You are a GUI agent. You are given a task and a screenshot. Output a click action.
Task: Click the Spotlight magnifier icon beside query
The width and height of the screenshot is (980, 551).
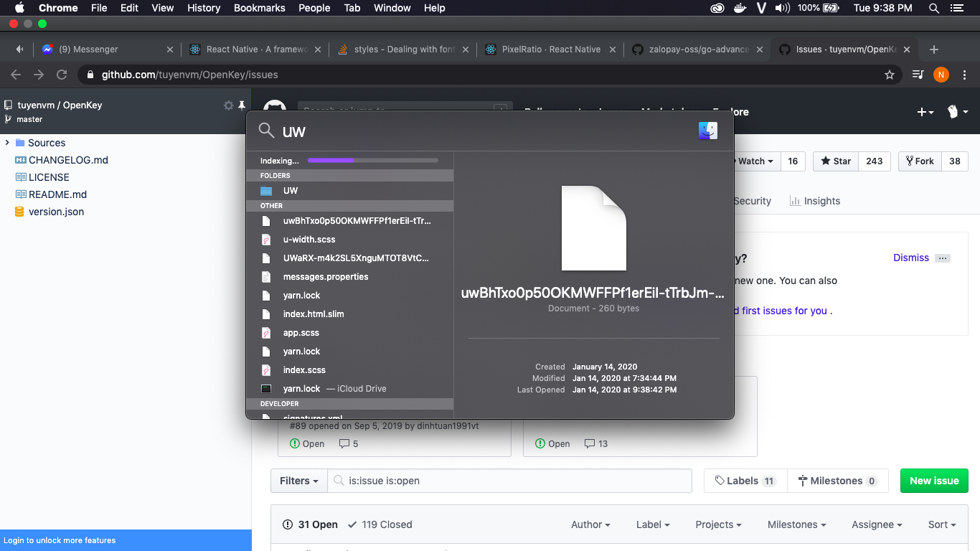coord(266,131)
